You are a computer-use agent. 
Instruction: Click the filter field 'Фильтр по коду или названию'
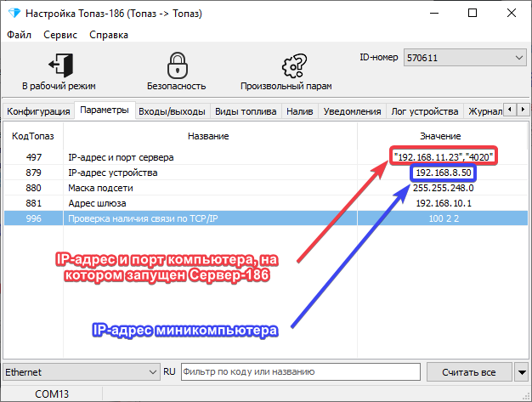[301, 371]
